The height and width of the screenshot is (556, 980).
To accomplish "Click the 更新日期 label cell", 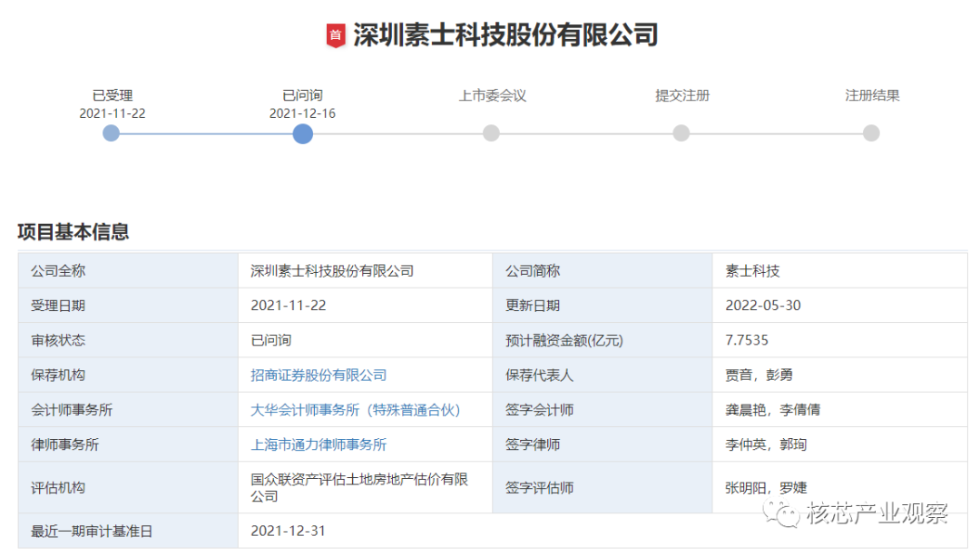I will (602, 306).
